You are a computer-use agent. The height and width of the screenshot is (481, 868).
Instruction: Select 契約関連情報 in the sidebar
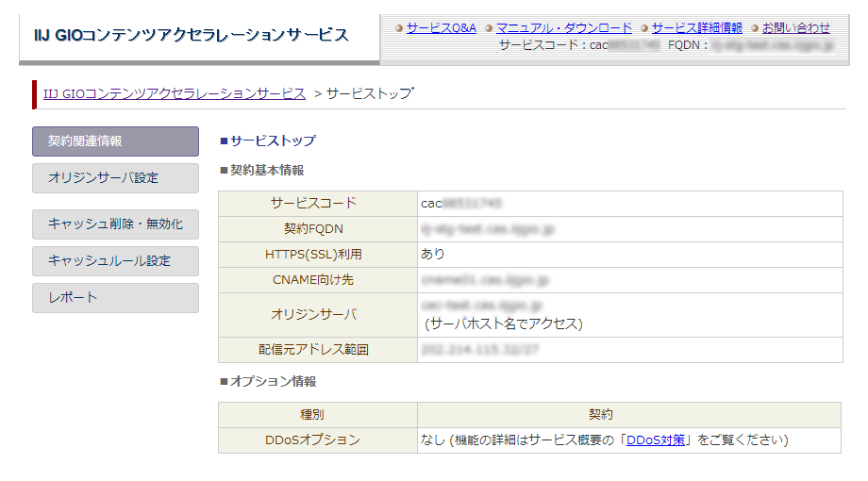coord(115,141)
